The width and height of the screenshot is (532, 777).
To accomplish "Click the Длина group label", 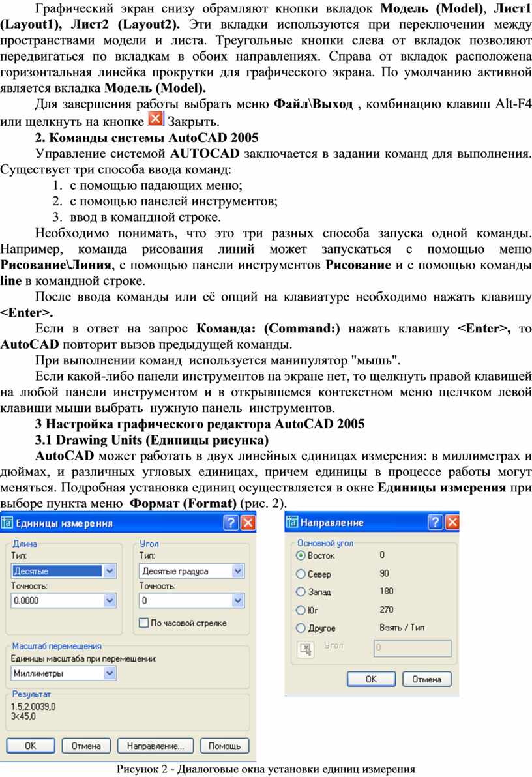I will (25, 544).
